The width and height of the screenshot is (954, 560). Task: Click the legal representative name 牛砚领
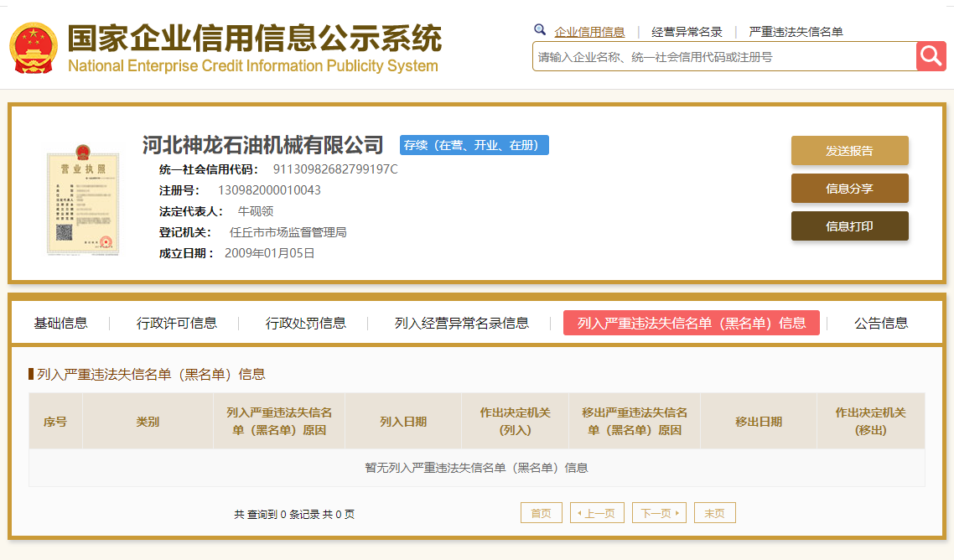256,211
